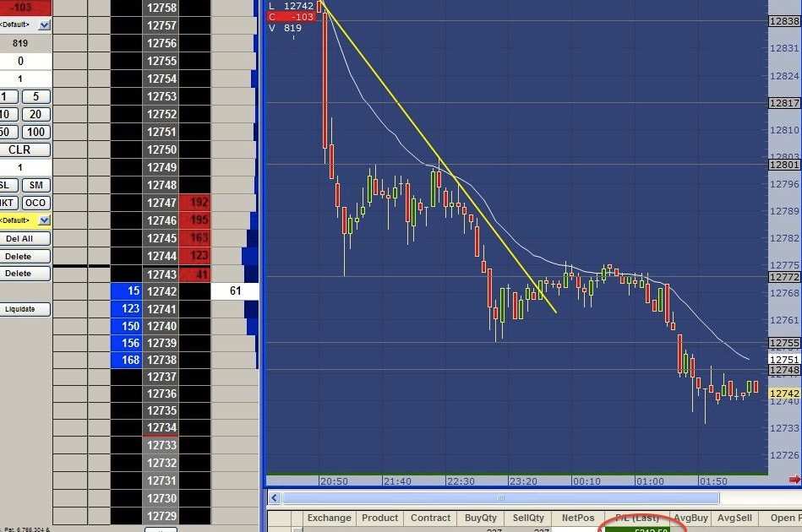Viewport: 802px width, 532px height.
Task: Click the red arrow at chart's bottom-right corner
Action: coord(794,480)
